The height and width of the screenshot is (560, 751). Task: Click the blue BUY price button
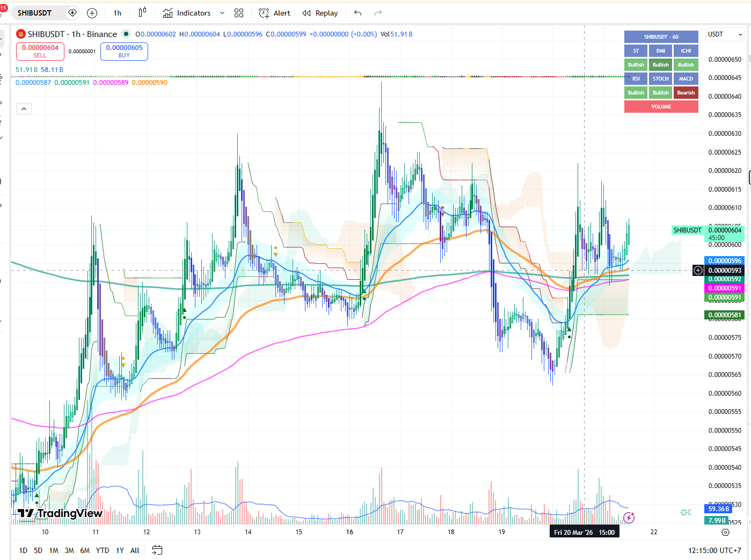[124, 51]
